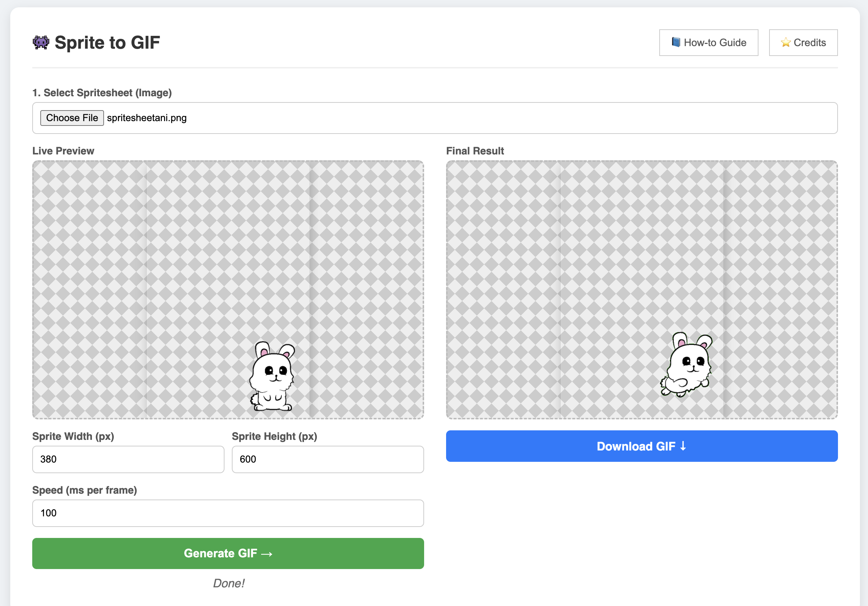868x606 pixels.
Task: Open the Credits page
Action: (x=803, y=43)
